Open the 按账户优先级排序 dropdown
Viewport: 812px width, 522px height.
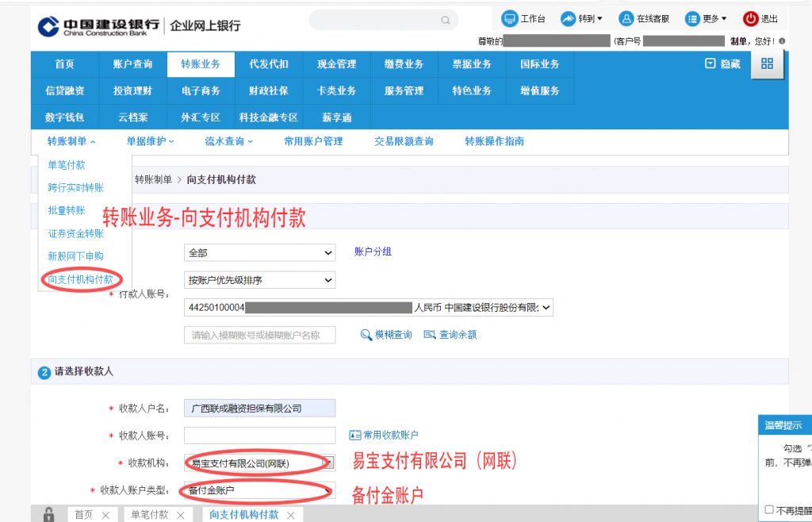[259, 280]
